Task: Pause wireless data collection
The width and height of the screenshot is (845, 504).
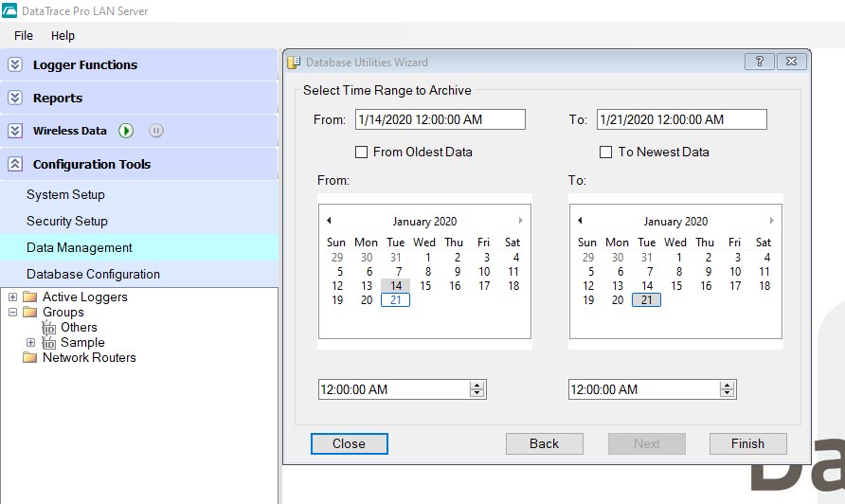Action: pos(156,131)
